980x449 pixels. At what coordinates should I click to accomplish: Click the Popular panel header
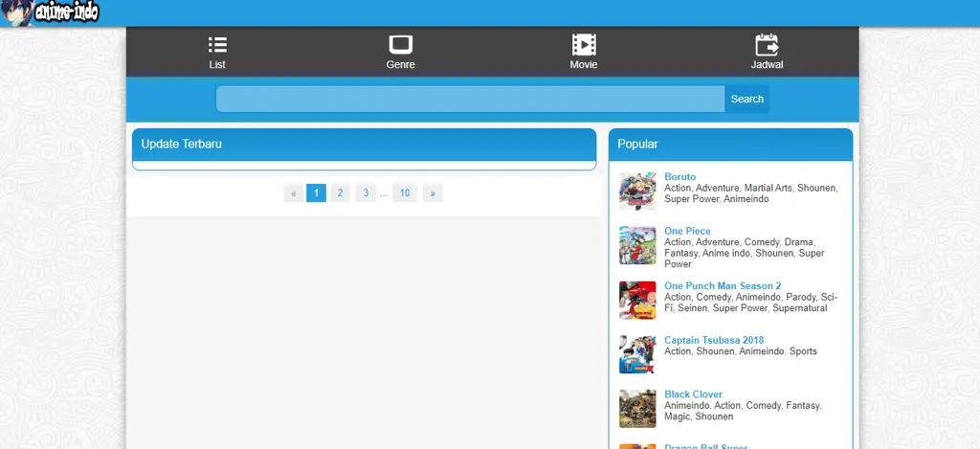[730, 145]
